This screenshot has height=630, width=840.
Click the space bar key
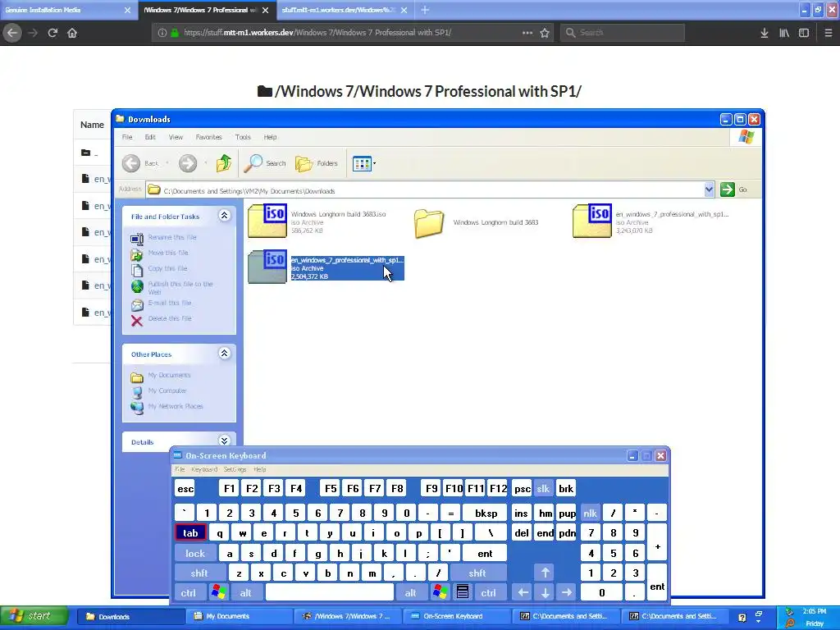coord(330,593)
